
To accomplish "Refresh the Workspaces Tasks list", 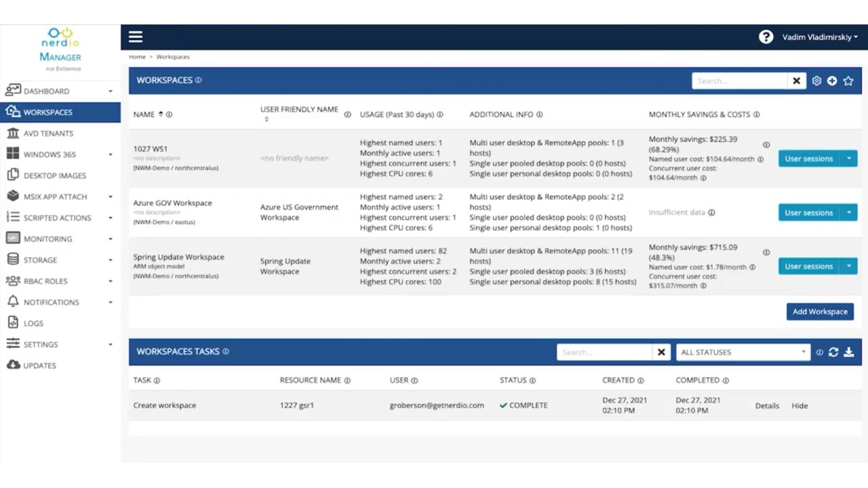I will tap(833, 352).
